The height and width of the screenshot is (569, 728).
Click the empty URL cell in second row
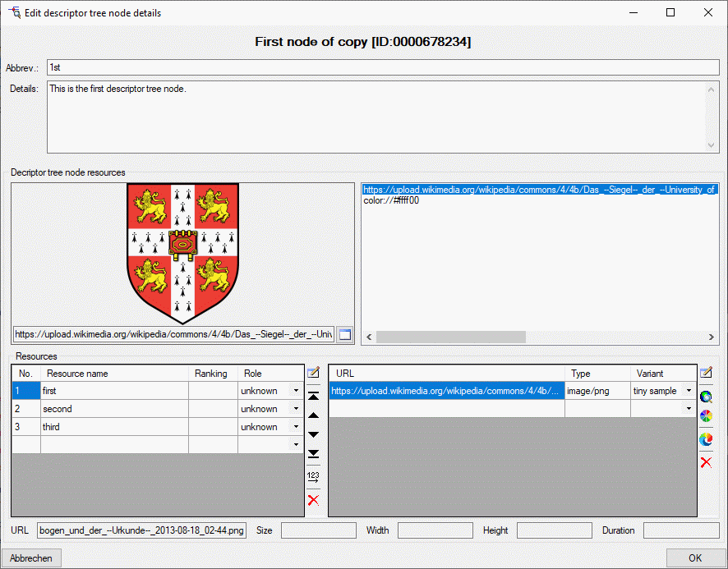(x=447, y=408)
